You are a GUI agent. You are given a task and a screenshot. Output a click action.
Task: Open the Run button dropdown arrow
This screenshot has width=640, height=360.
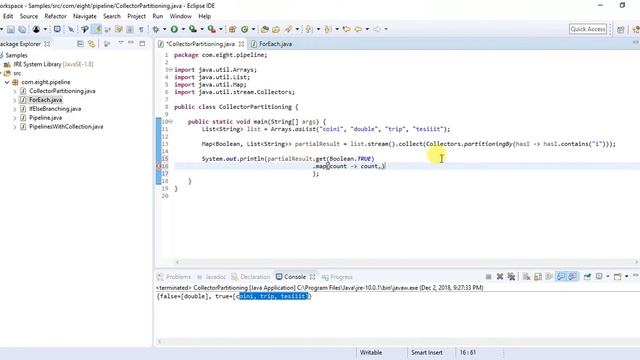(183, 29)
